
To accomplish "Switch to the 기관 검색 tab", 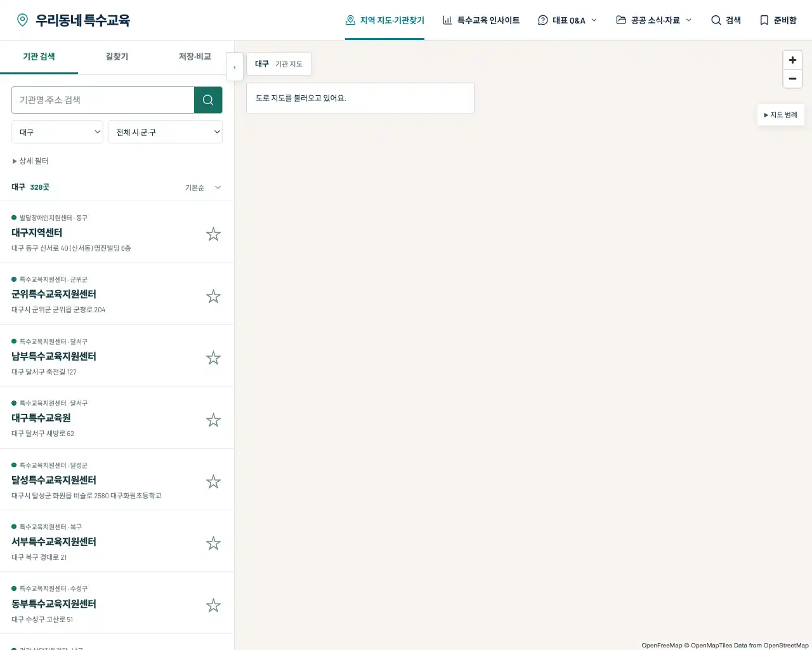I will click(x=39, y=57).
